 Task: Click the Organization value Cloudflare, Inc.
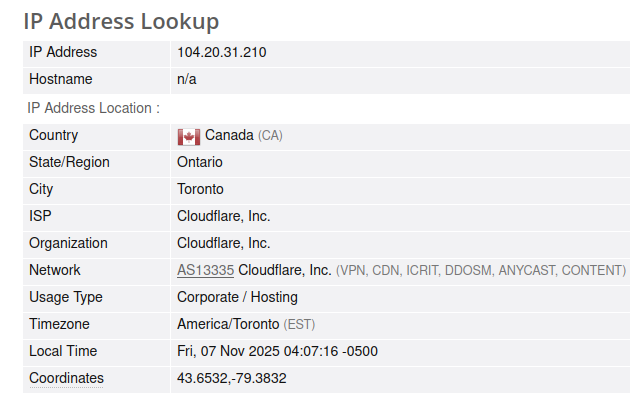click(223, 243)
